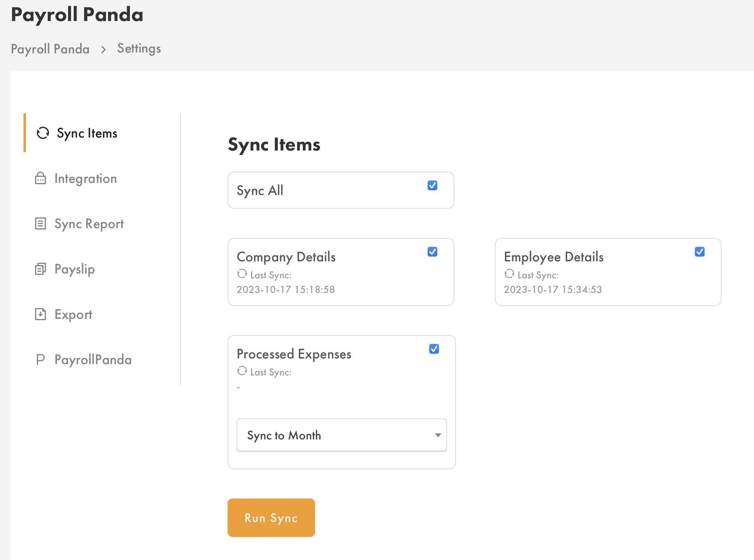Click the Processed Expenses card title

point(294,354)
